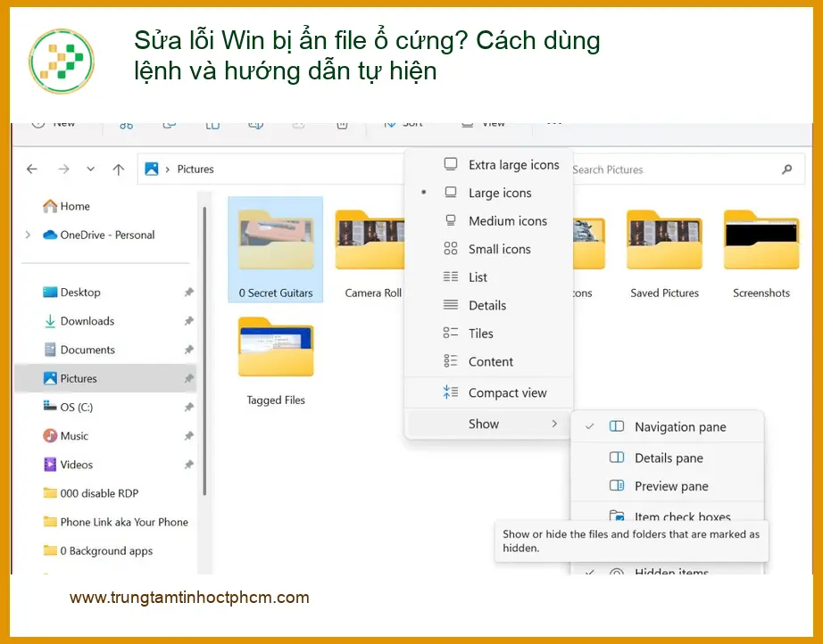The image size is (823, 644).
Task: Switch to List view
Action: click(488, 277)
